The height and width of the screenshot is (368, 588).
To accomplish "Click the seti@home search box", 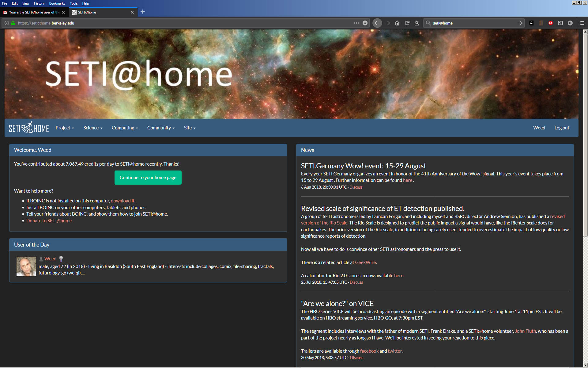I will coord(473,23).
